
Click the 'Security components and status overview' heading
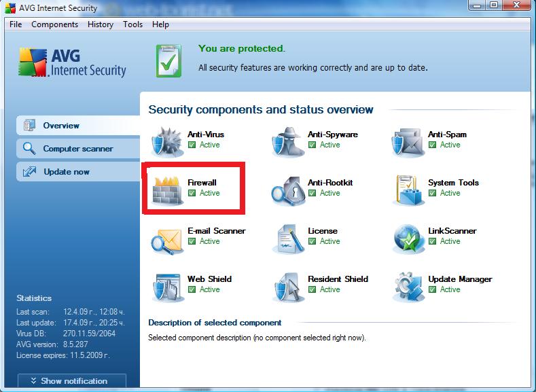pyautogui.click(x=261, y=109)
